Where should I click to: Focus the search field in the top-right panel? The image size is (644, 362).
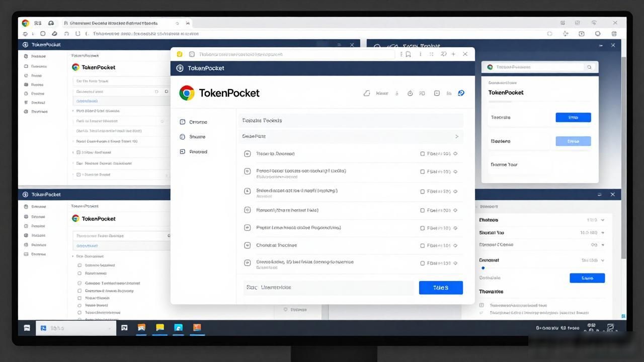point(540,67)
